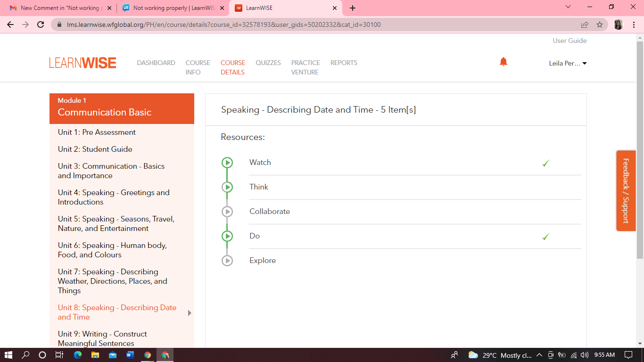Click the play icon next to Watch
The width and height of the screenshot is (644, 362).
pyautogui.click(x=227, y=163)
